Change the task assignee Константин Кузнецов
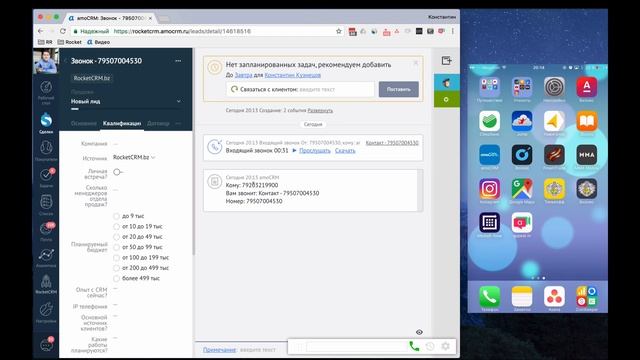Image resolution: width=640 pixels, height=360 pixels. (293, 75)
